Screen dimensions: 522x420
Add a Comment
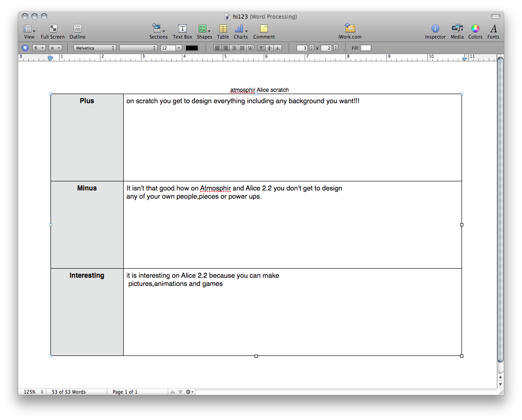pyautogui.click(x=264, y=32)
